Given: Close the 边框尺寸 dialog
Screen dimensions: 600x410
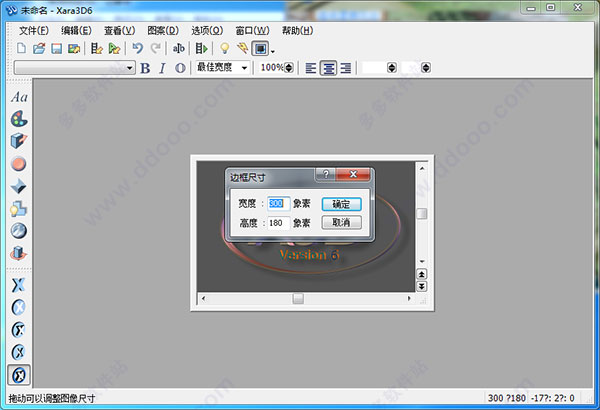Looking at the screenshot, I should click(353, 174).
